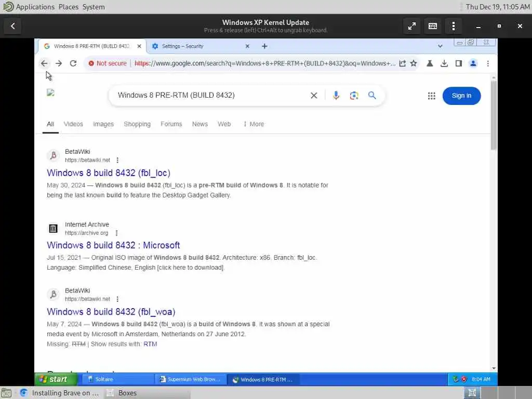Reload the Google search page
This screenshot has height=399, width=532.
[x=73, y=63]
